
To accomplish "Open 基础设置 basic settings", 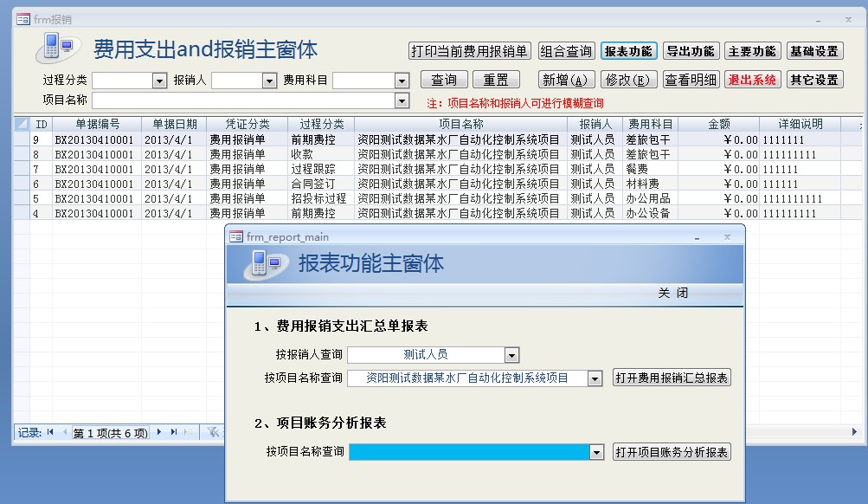I will pyautogui.click(x=814, y=51).
